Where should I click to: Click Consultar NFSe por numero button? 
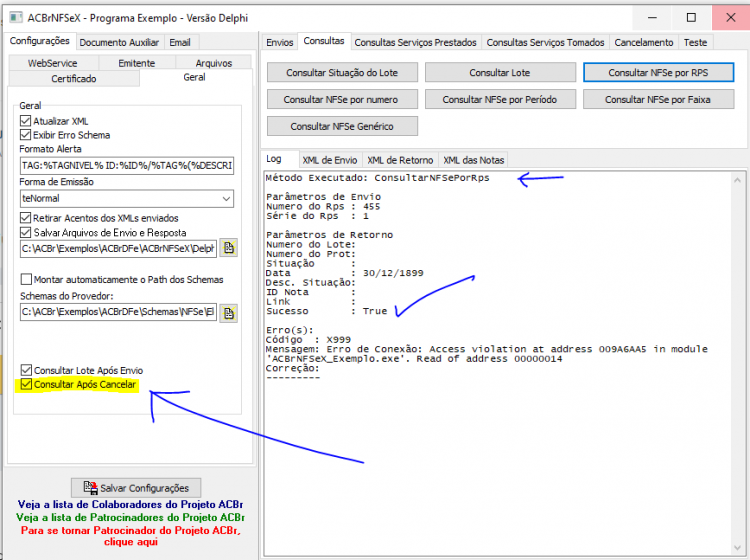coord(342,99)
